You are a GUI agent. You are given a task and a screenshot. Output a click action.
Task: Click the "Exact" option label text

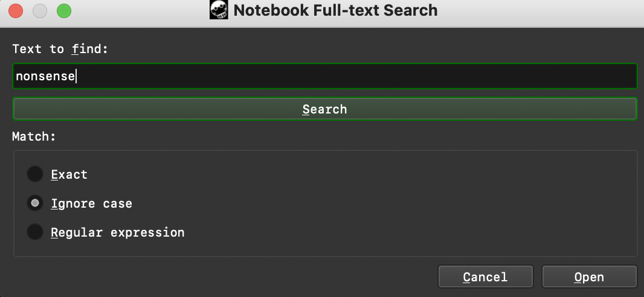click(x=69, y=174)
